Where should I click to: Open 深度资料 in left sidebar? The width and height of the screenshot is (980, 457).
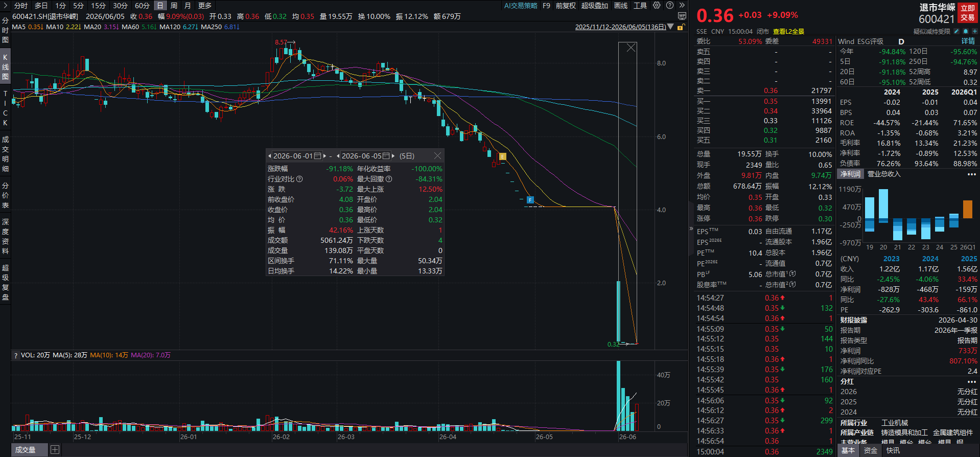point(5,236)
